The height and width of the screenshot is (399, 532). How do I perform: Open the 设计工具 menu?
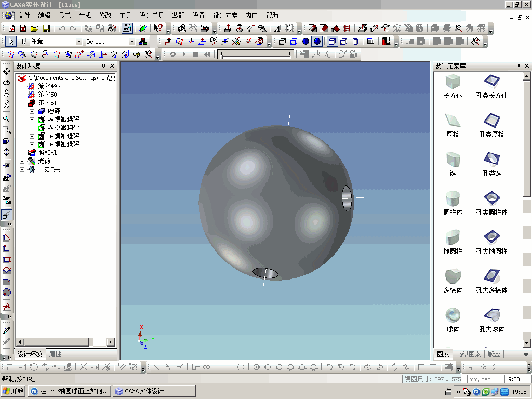(x=152, y=16)
